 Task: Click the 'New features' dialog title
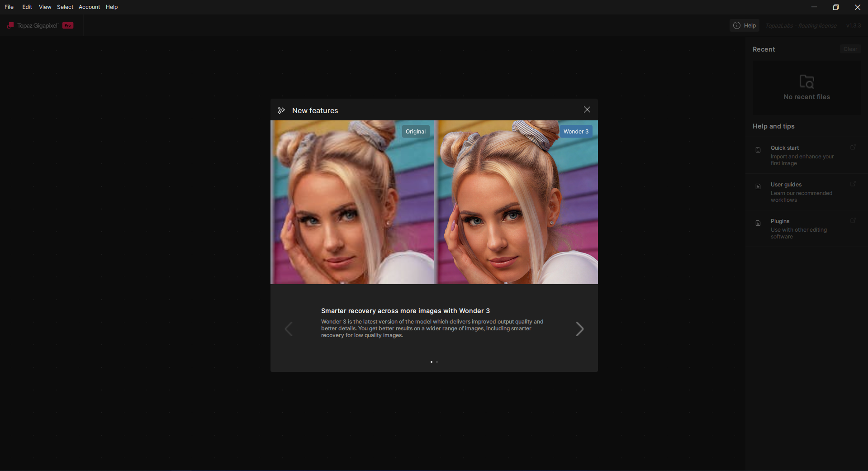click(315, 110)
